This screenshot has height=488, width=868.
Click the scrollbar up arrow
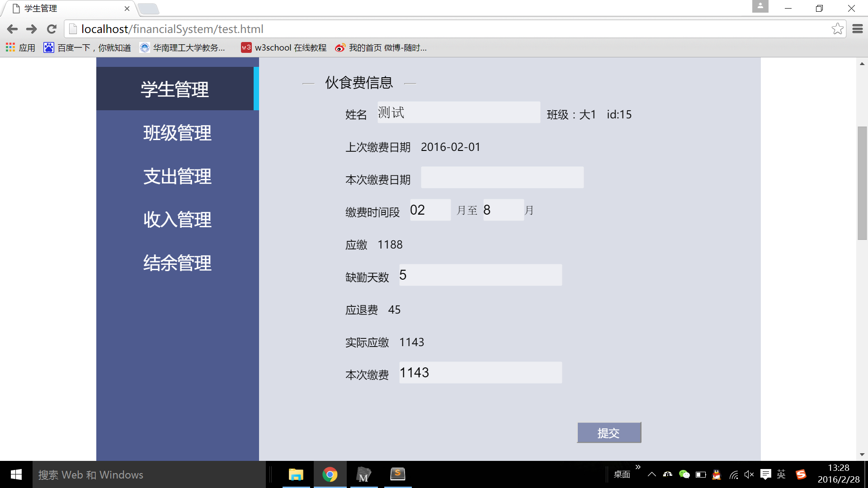tap(862, 64)
